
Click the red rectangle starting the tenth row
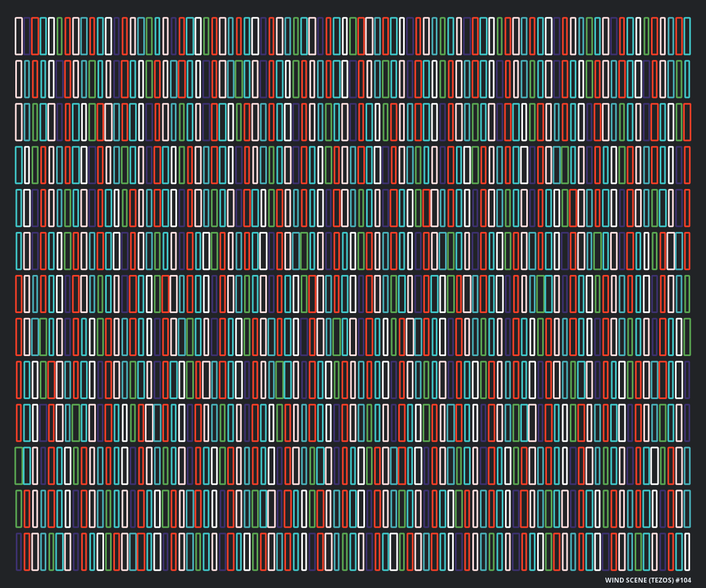pos(19,422)
